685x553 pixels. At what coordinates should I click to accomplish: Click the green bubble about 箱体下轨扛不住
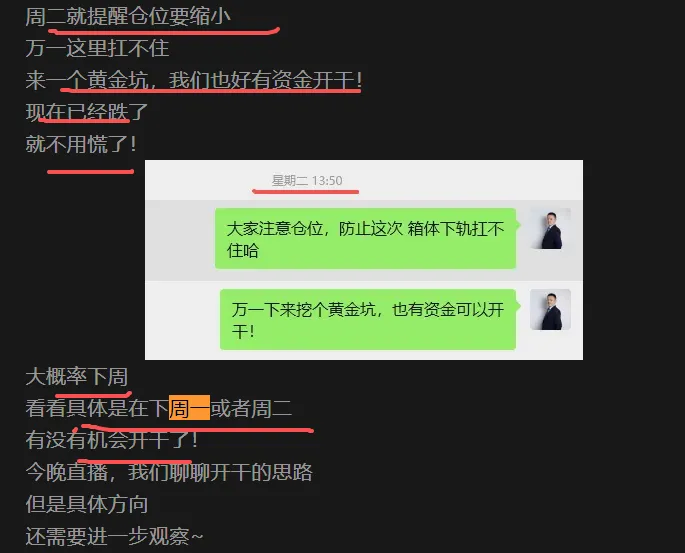pos(366,238)
